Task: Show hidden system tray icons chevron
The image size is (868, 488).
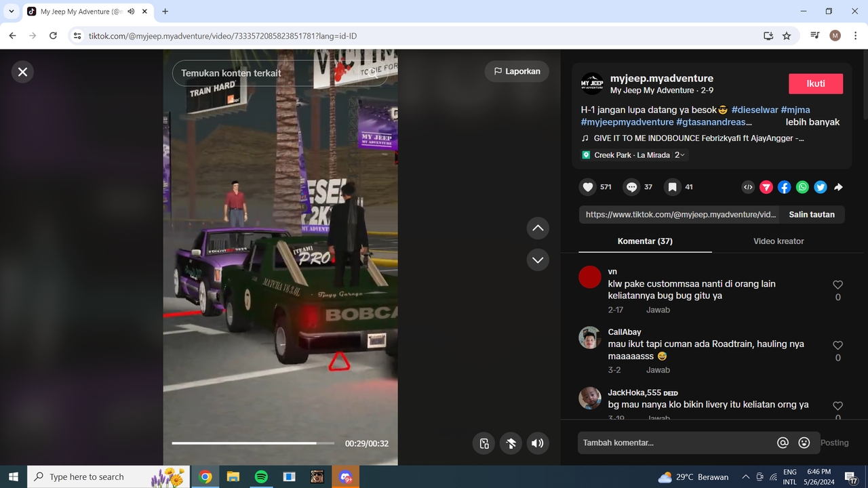Action: 746,477
